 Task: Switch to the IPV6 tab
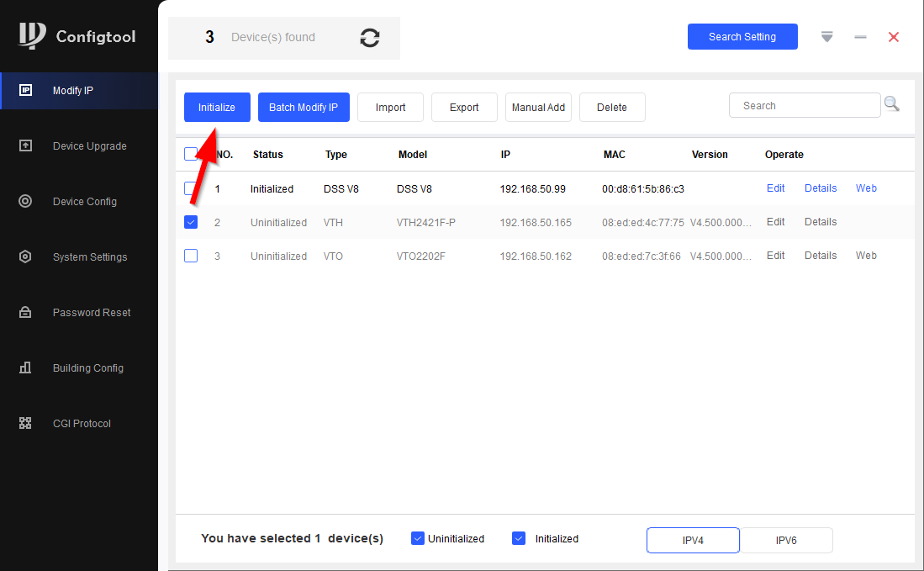pyautogui.click(x=786, y=541)
